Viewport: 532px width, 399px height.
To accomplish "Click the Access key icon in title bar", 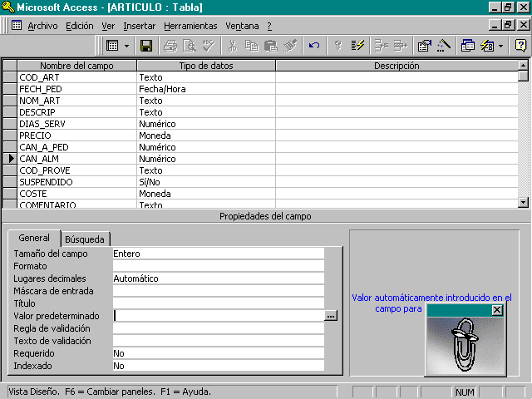I will pos(7,7).
